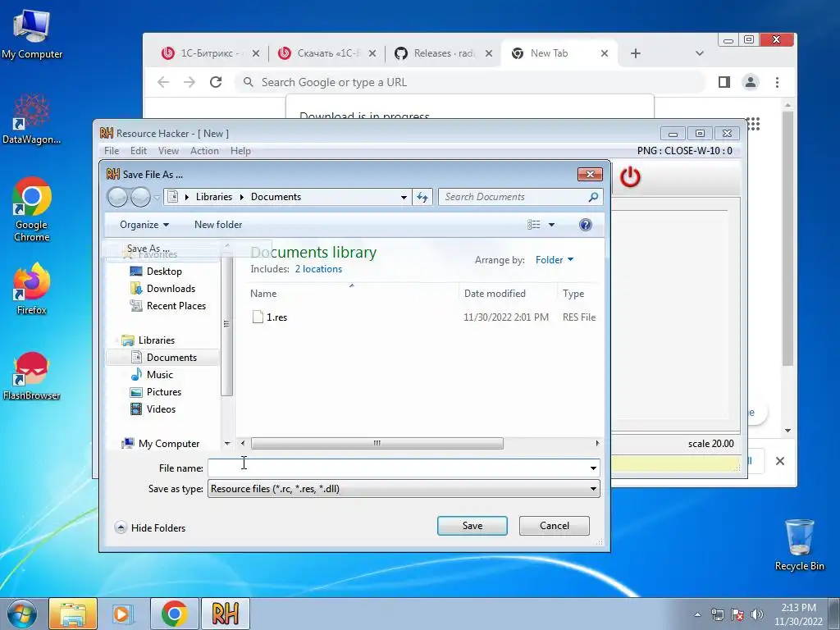This screenshot has width=840, height=630.
Task: Open the Arrange by Folder dropdown
Action: pyautogui.click(x=555, y=260)
